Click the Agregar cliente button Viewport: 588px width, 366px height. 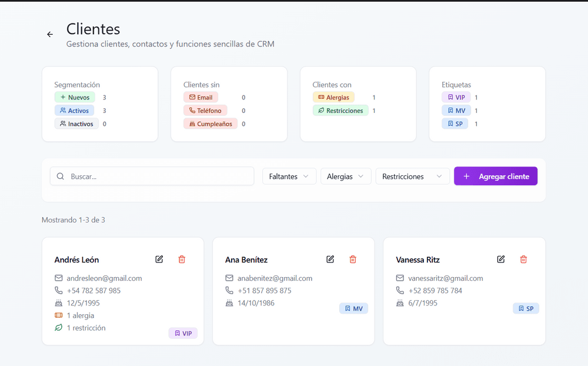pyautogui.click(x=495, y=177)
